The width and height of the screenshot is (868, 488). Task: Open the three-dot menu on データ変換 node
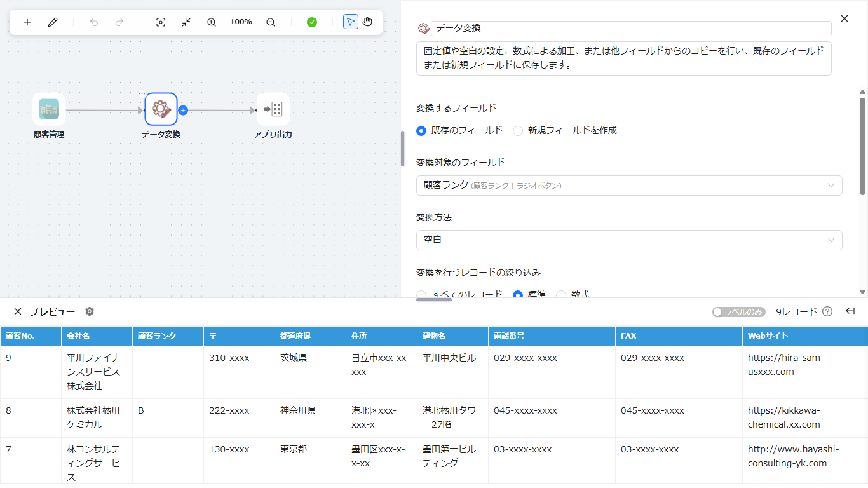[x=142, y=93]
